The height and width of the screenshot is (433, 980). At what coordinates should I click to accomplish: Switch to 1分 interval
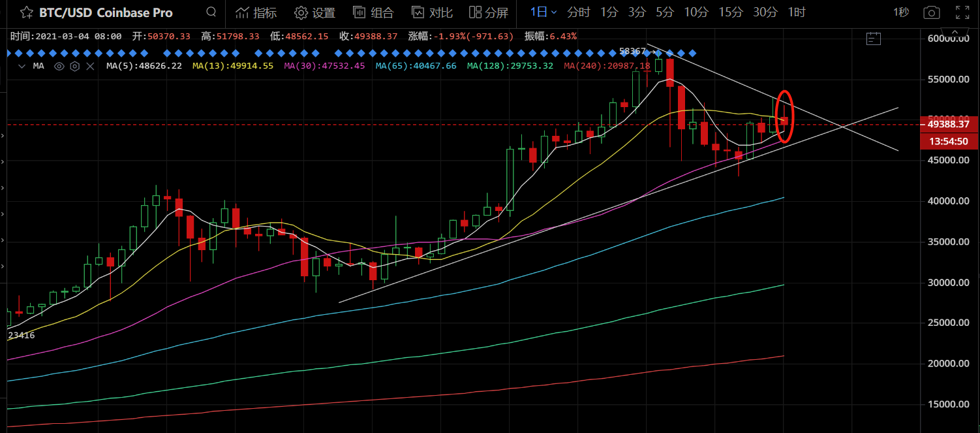[609, 12]
